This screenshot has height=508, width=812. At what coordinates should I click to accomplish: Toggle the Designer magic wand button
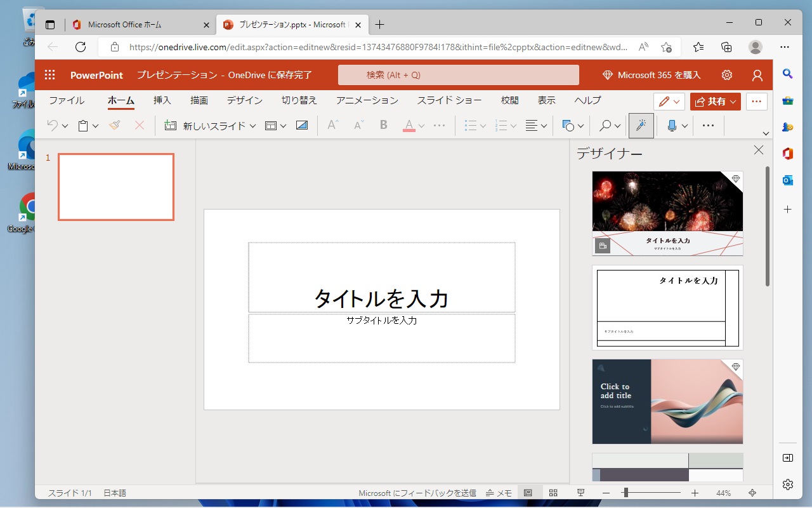pos(641,126)
